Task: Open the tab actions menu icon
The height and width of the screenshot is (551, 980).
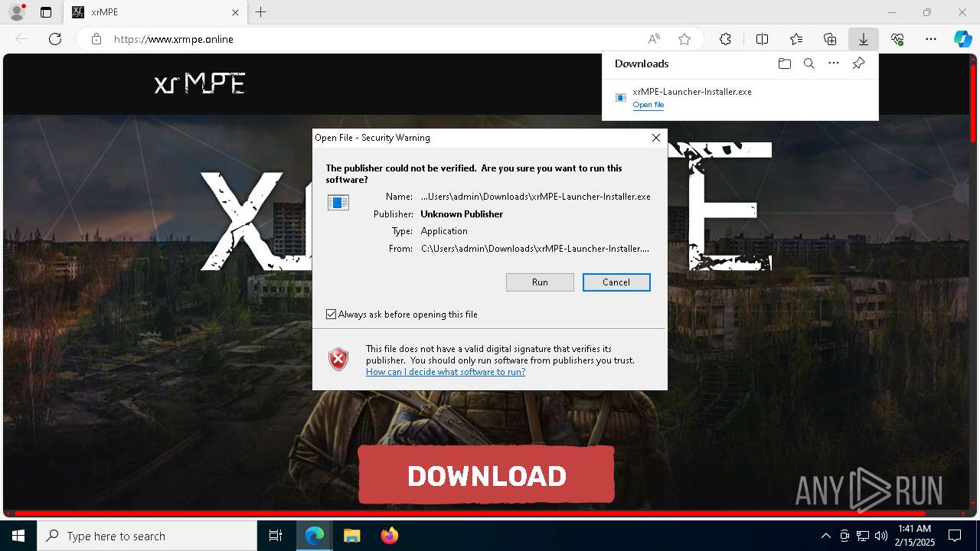Action: 46,12
